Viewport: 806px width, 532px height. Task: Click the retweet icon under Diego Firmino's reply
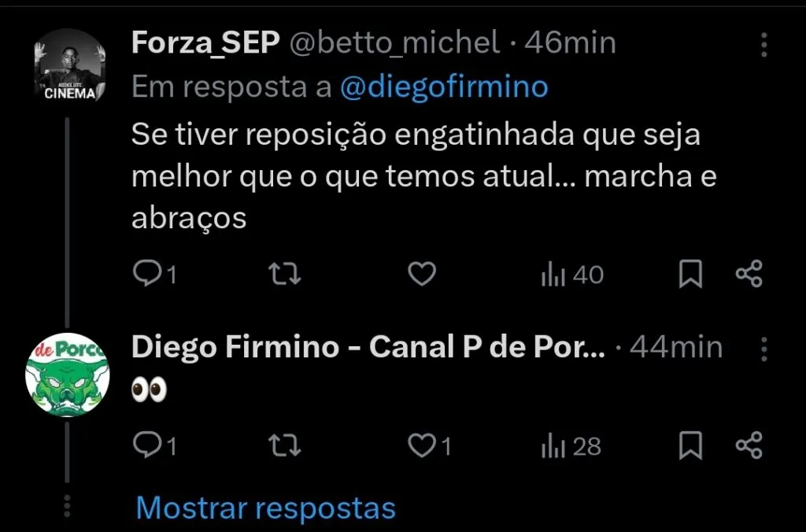tap(283, 445)
